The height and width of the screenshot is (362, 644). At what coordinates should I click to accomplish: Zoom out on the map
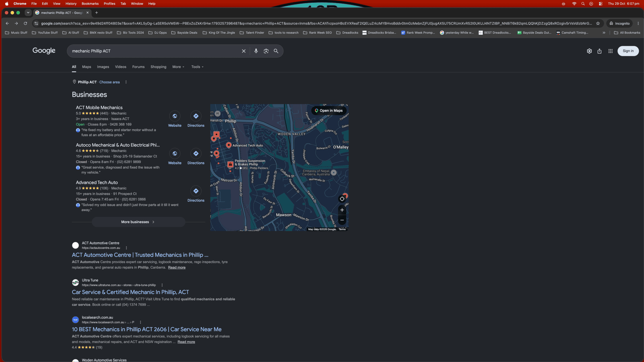click(342, 220)
